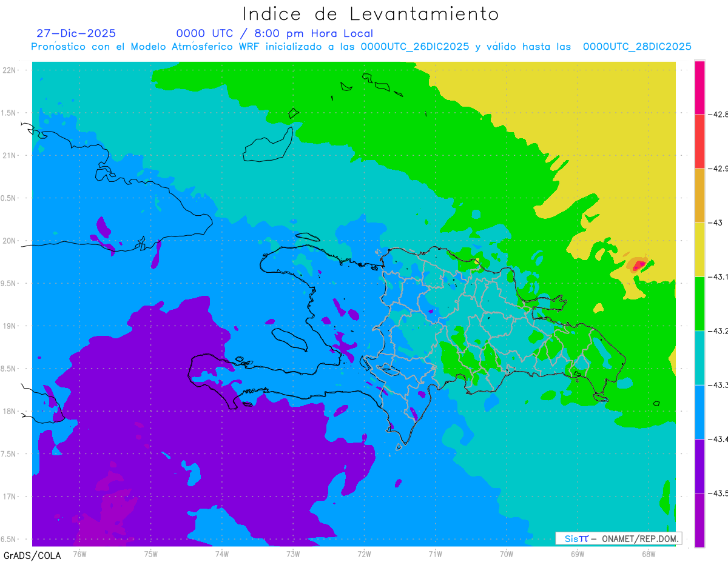Screen dimensions: 728x562
Task: Pick the teal segment of the color legend
Action: pyautogui.click(x=699, y=358)
